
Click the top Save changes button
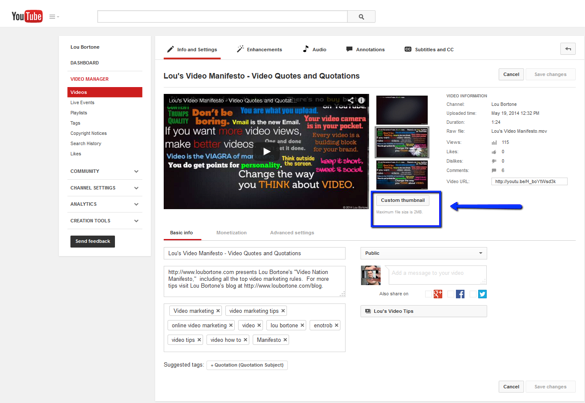(x=550, y=75)
